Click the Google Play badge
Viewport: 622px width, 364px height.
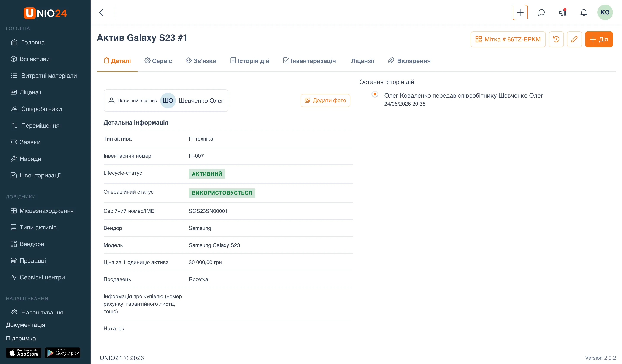click(x=62, y=353)
